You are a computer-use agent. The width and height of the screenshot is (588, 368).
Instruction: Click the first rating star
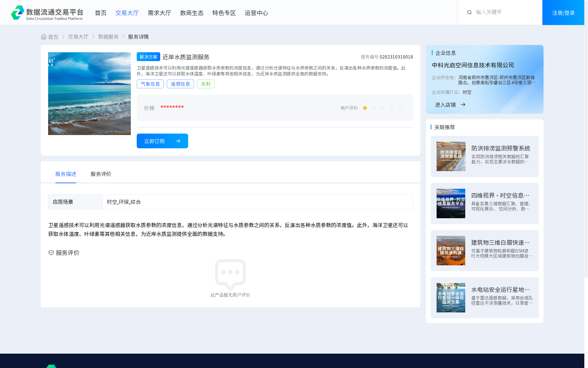click(365, 108)
